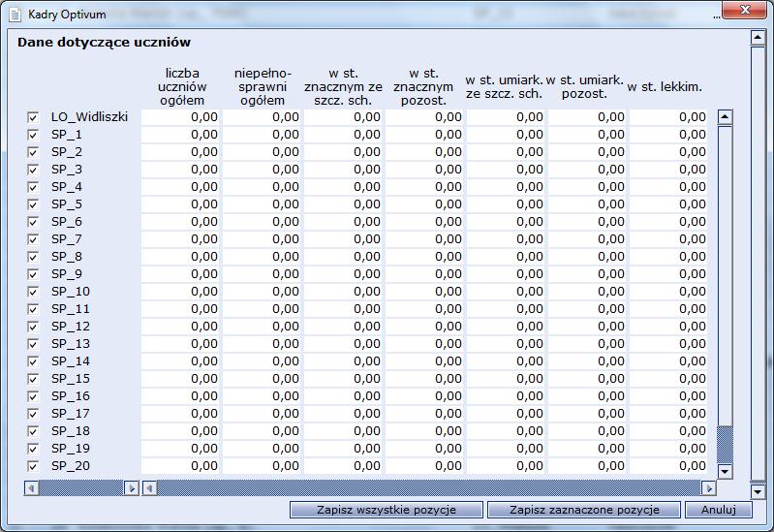This screenshot has width=774, height=532.
Task: Edit SP_9 niepełnosprawni ogółem field
Action: [x=262, y=274]
